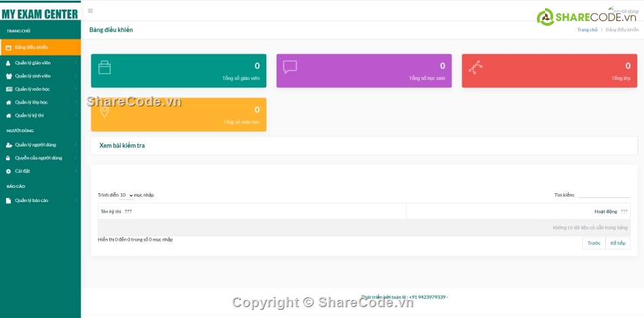Open Quản lý môn học menu item

(33, 89)
